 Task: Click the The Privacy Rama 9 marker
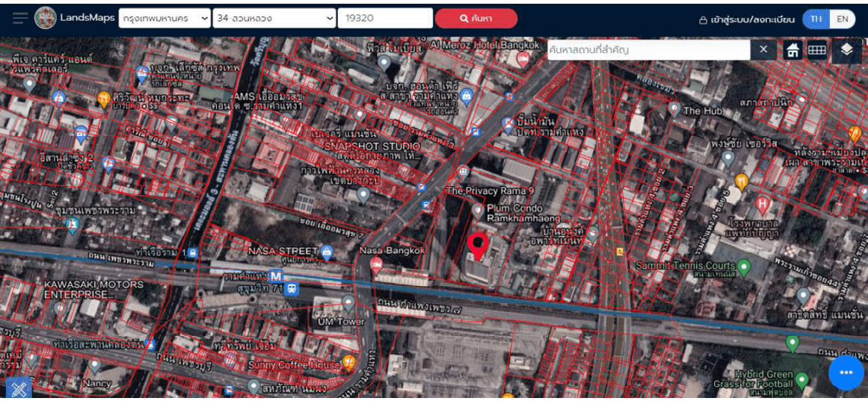[464, 172]
